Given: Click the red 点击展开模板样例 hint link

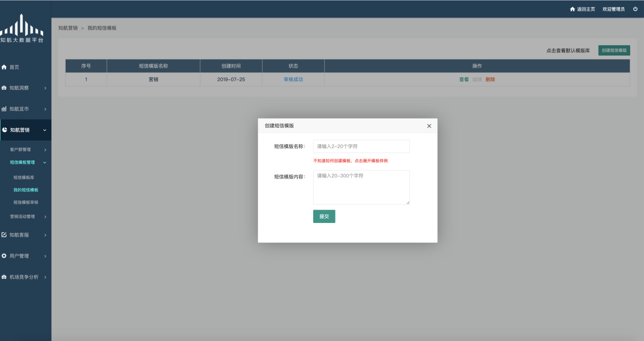Looking at the screenshot, I should [371, 161].
